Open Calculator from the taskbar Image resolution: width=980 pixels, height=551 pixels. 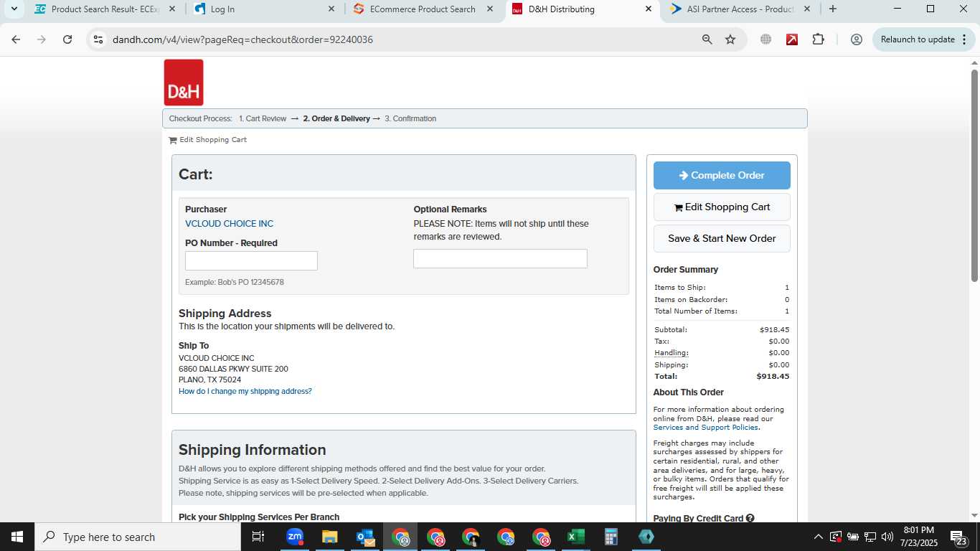pyautogui.click(x=611, y=537)
